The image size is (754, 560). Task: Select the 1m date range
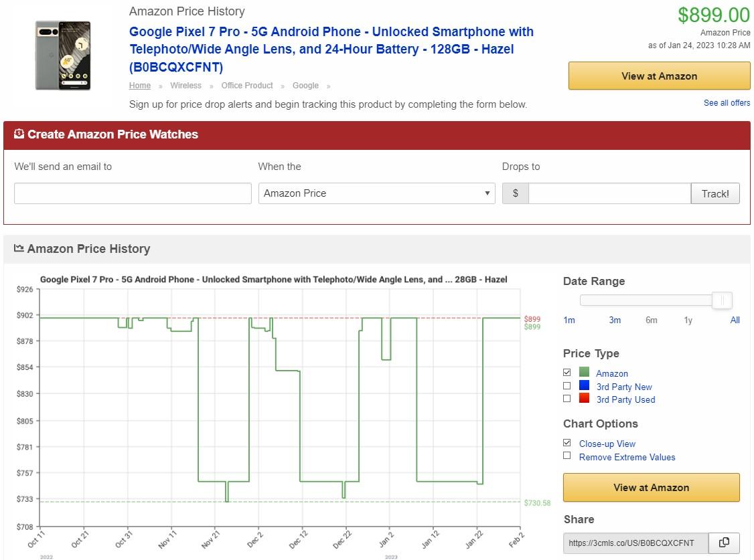(x=569, y=320)
